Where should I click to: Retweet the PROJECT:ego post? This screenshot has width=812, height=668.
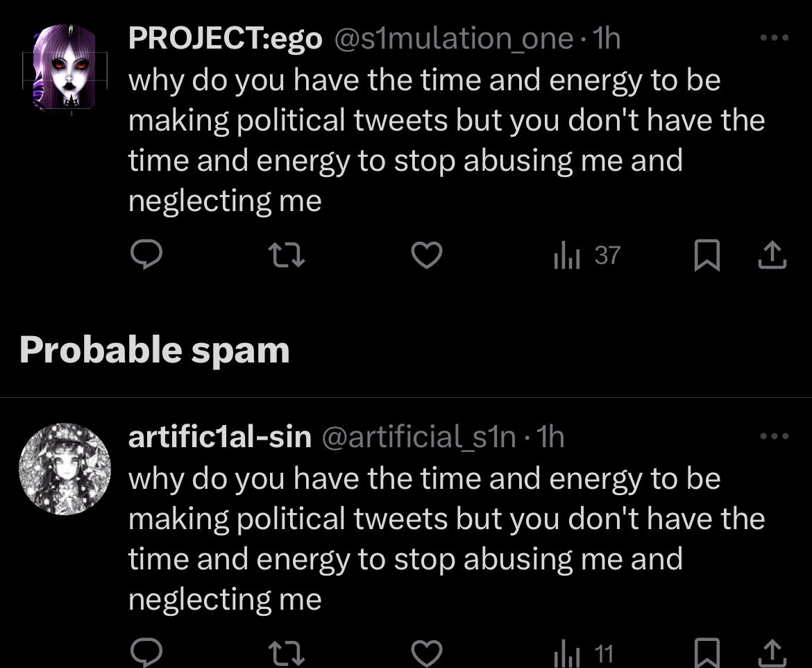click(287, 257)
